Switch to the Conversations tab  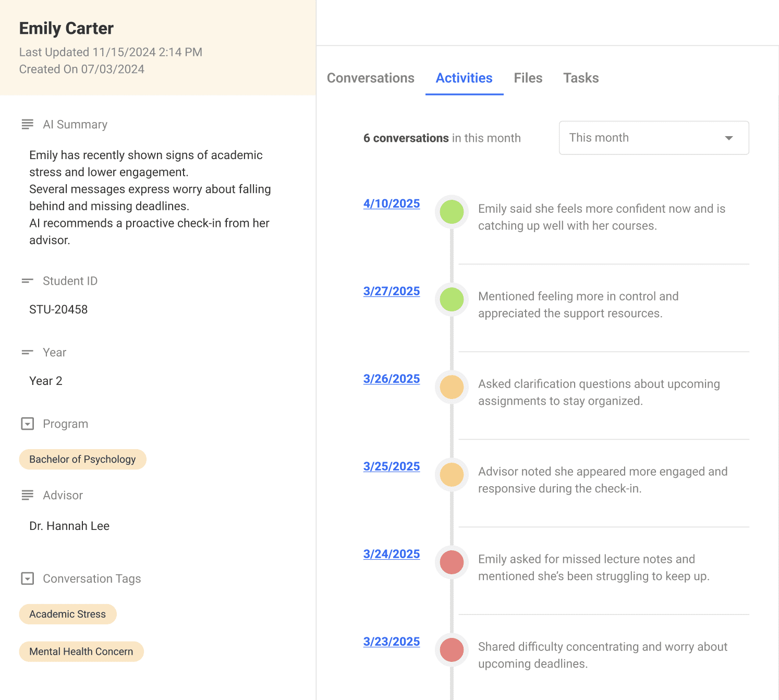click(370, 78)
